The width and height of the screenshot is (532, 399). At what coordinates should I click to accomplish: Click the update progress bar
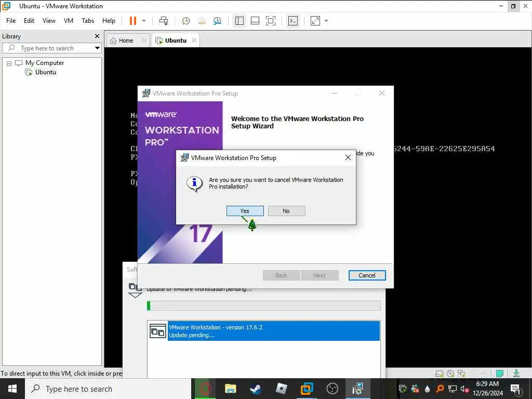tap(263, 305)
